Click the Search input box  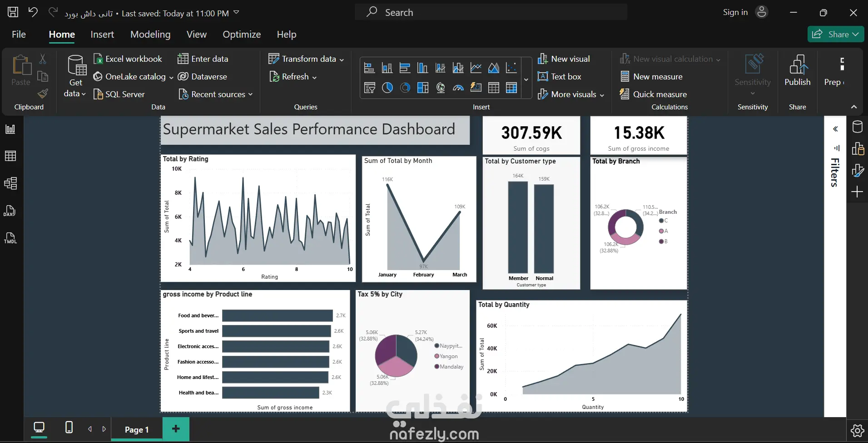(491, 12)
